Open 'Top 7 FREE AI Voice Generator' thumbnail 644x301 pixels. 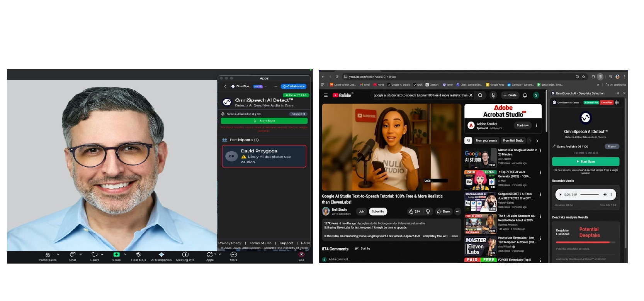click(x=480, y=179)
